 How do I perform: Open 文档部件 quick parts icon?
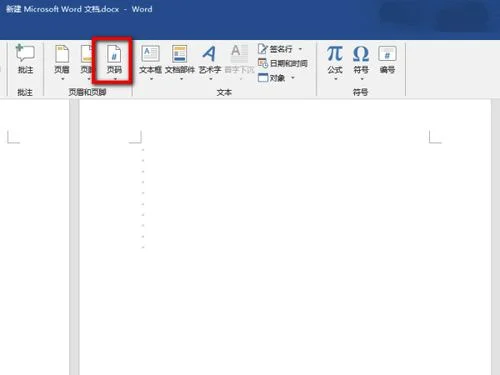pos(180,54)
